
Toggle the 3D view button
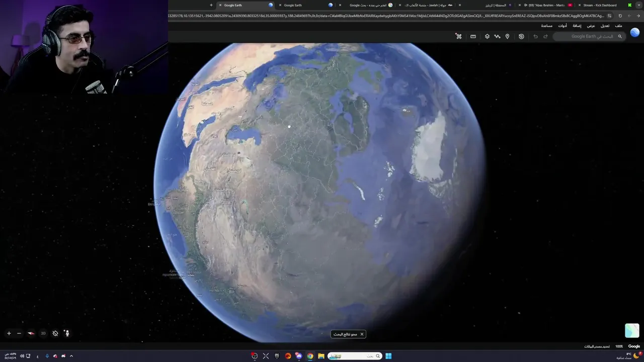(43, 333)
